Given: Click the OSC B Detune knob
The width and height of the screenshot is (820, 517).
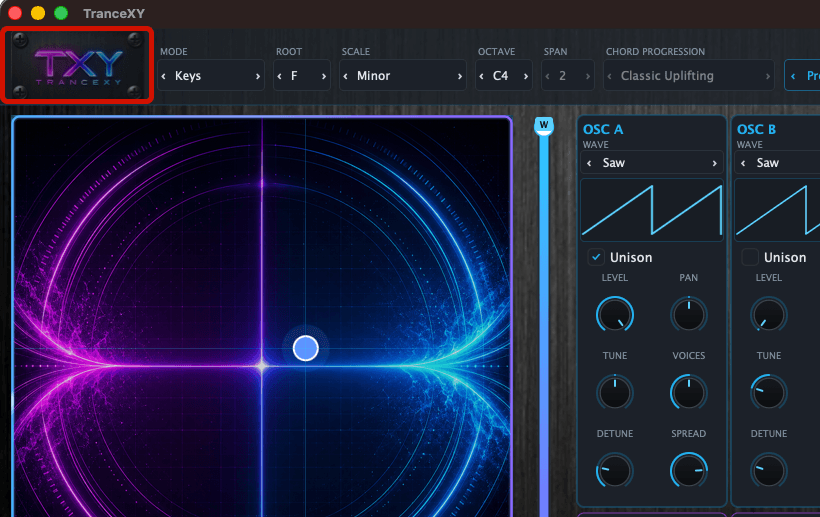Looking at the screenshot, I should click(769, 470).
